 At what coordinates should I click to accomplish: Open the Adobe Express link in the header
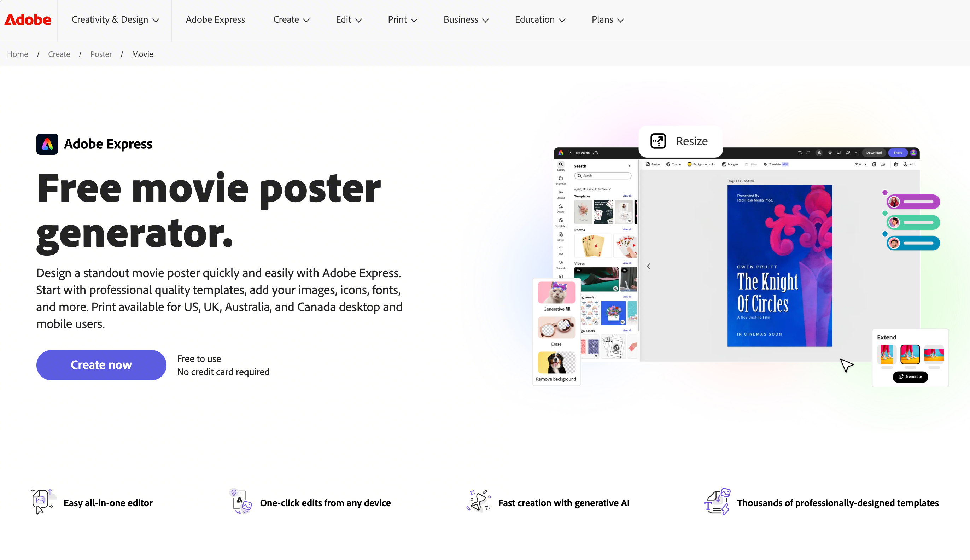click(x=215, y=19)
